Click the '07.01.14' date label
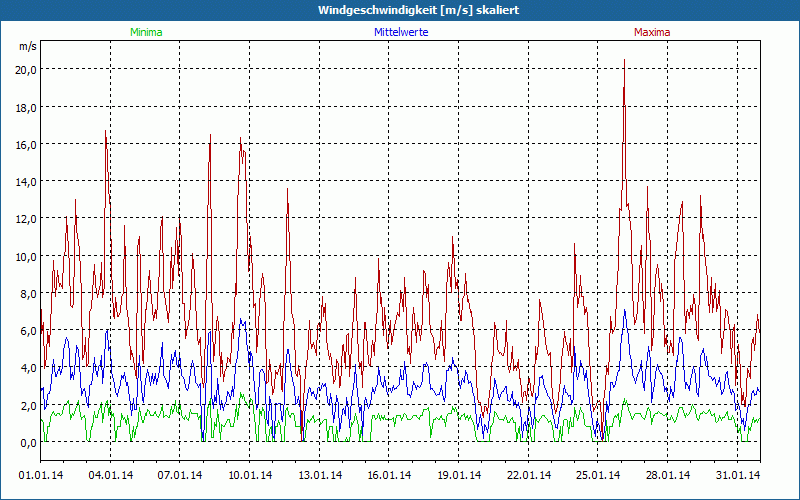 [180, 475]
